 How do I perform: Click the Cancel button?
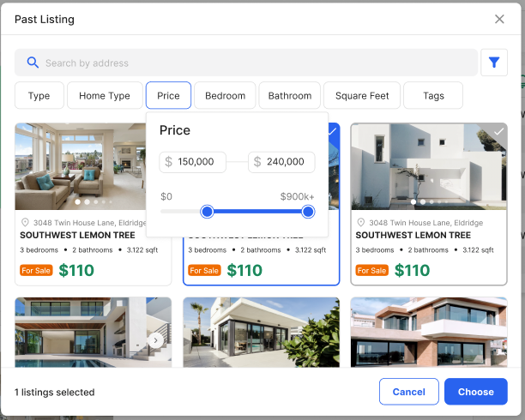click(x=409, y=392)
